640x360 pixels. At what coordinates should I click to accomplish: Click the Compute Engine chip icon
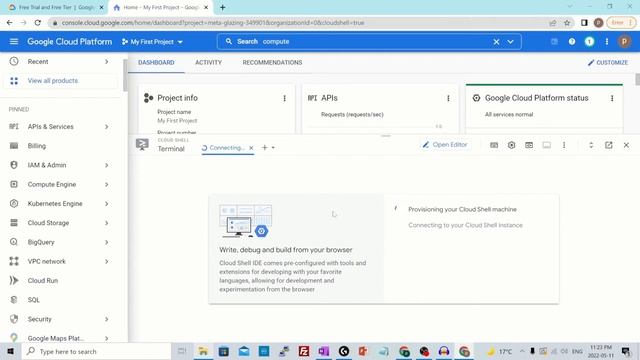14,184
